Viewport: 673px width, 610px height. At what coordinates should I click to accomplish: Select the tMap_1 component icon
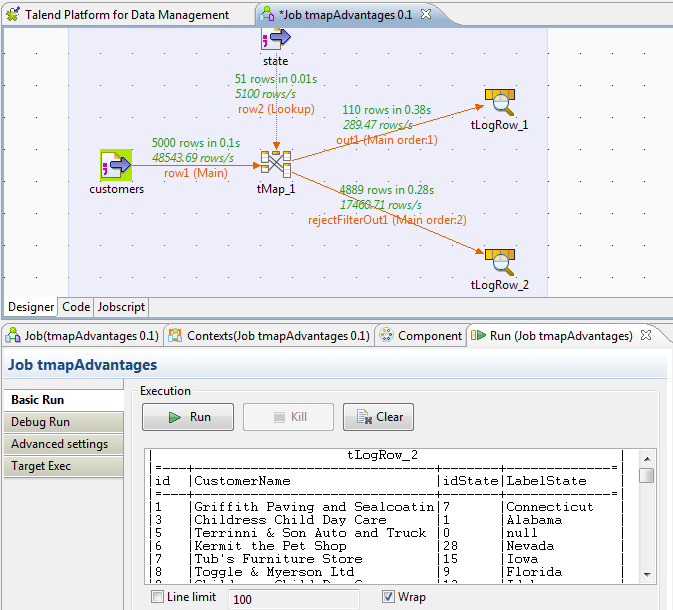tap(276, 164)
